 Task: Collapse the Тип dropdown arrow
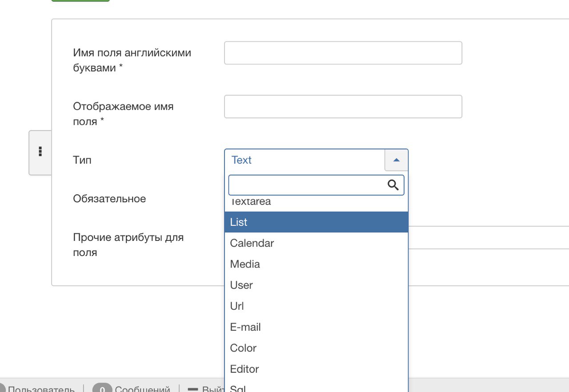(397, 160)
